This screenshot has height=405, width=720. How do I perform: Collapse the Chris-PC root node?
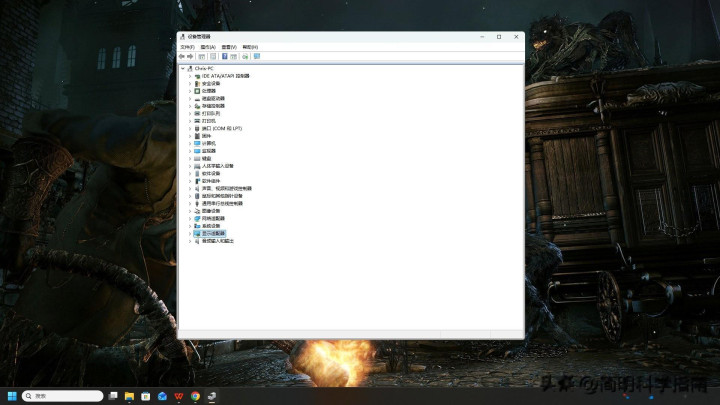(182, 68)
